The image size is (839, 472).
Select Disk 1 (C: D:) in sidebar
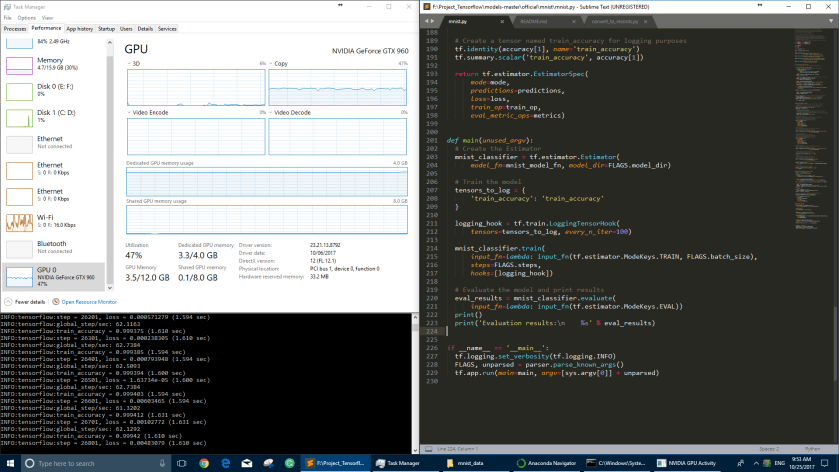50,117
